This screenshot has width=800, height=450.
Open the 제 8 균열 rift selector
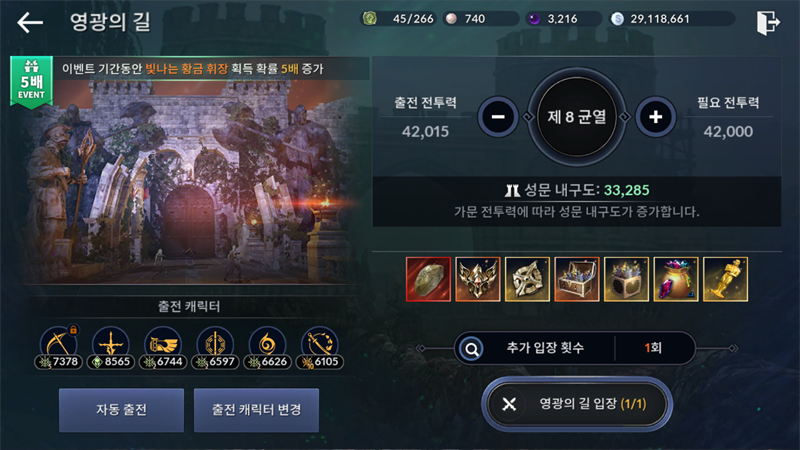click(577, 117)
